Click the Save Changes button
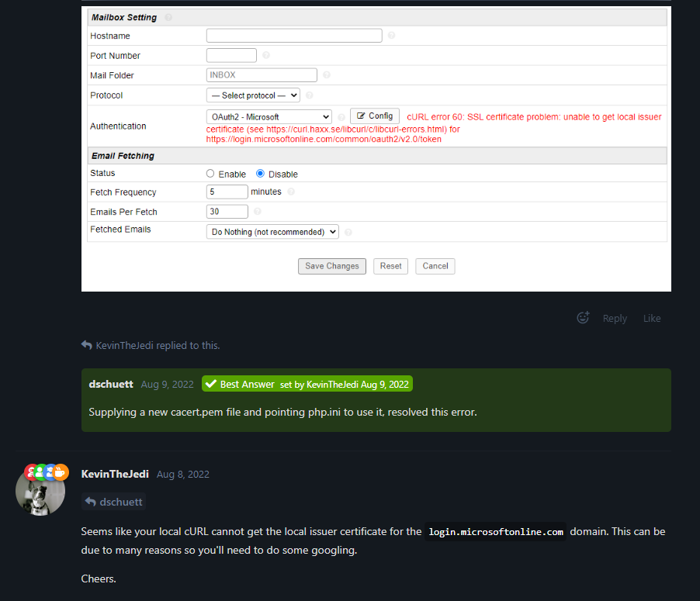Image resolution: width=700 pixels, height=601 pixels. point(332,266)
